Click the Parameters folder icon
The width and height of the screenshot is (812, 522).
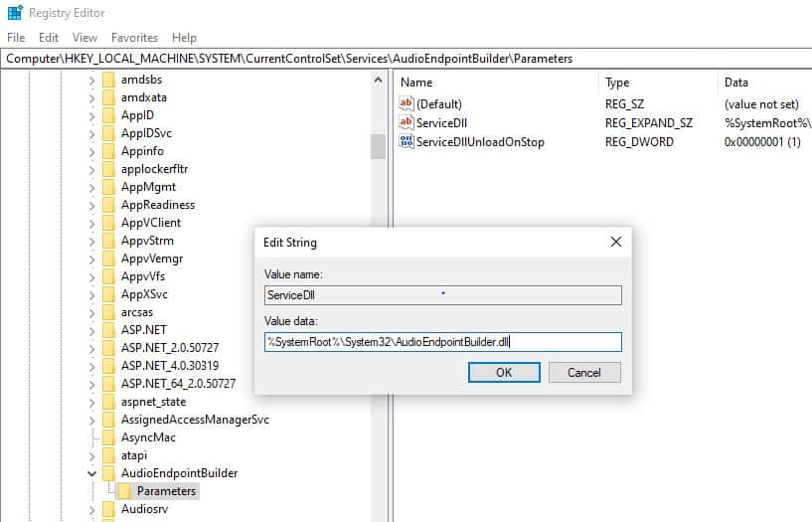point(124,491)
